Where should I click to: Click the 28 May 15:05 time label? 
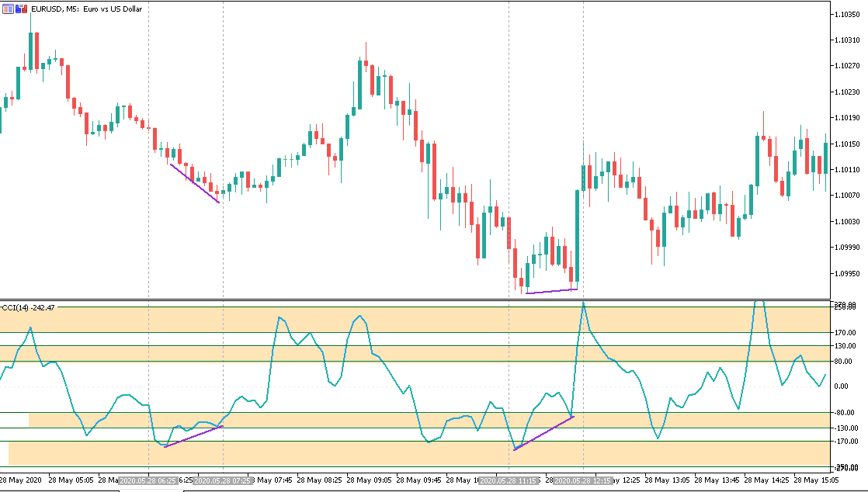[x=817, y=480]
